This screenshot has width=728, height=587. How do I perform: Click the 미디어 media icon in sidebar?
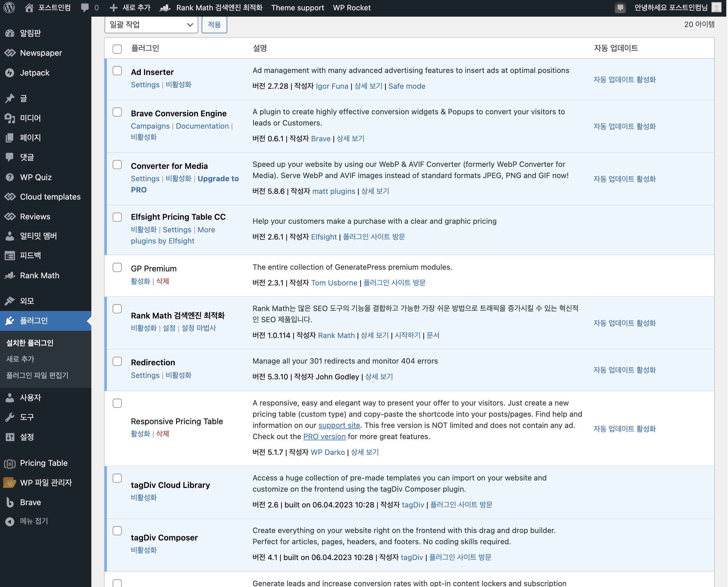(x=10, y=118)
